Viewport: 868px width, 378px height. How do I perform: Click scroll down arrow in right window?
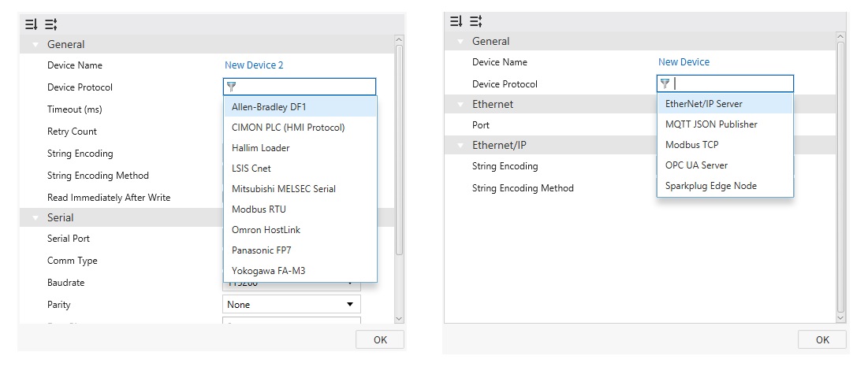click(x=841, y=318)
